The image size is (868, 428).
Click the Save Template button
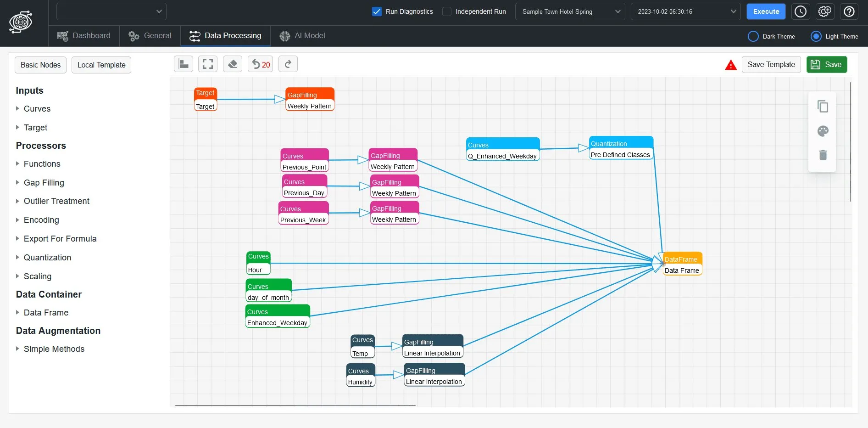[x=771, y=64]
